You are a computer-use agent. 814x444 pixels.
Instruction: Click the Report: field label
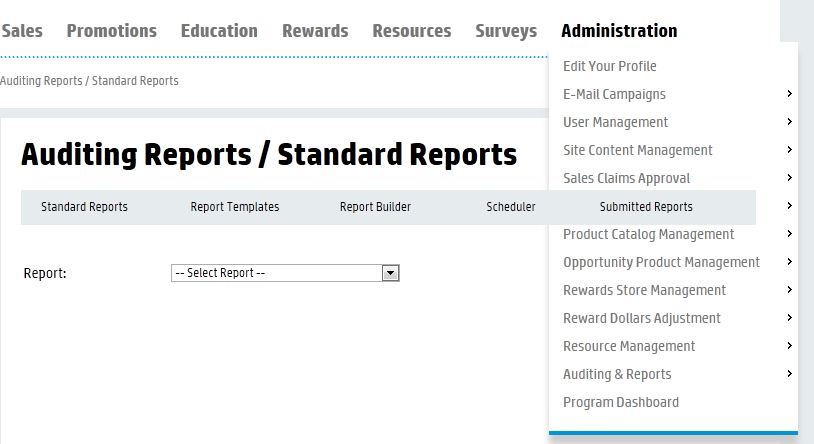click(45, 273)
